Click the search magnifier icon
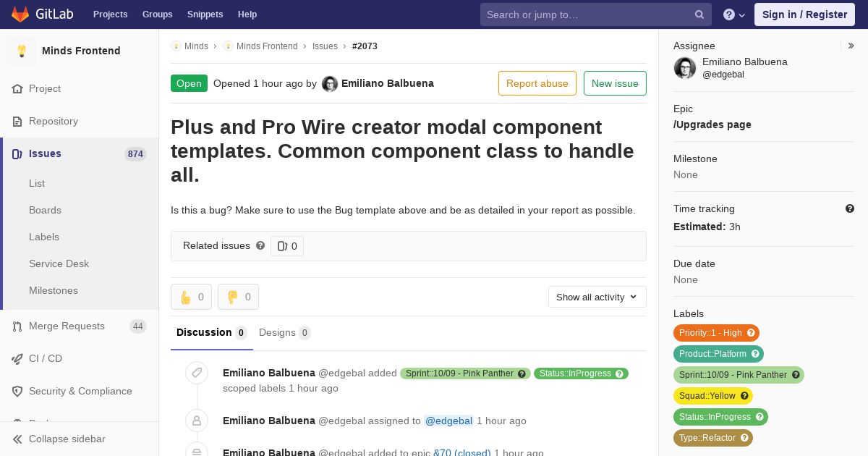The image size is (868, 456). coord(699,14)
